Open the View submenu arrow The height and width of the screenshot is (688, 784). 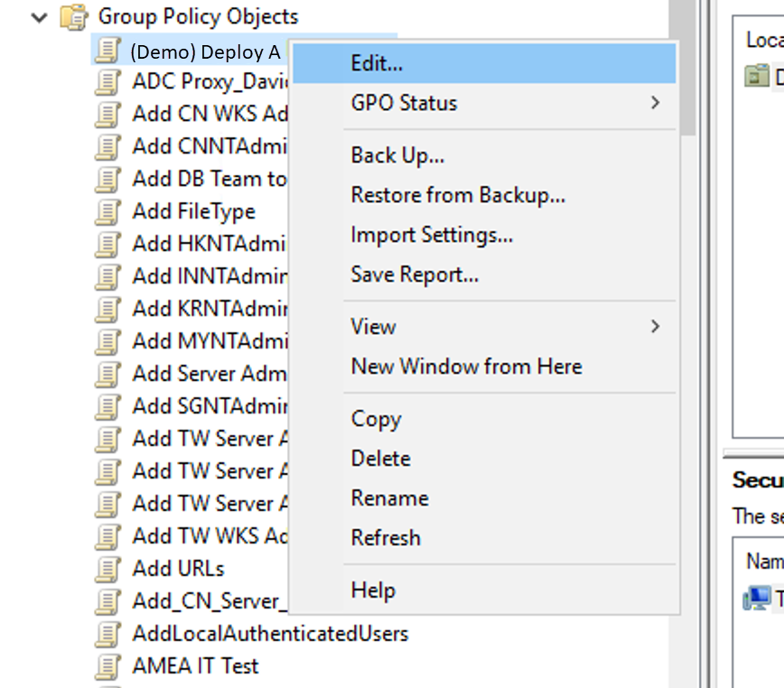click(x=655, y=327)
